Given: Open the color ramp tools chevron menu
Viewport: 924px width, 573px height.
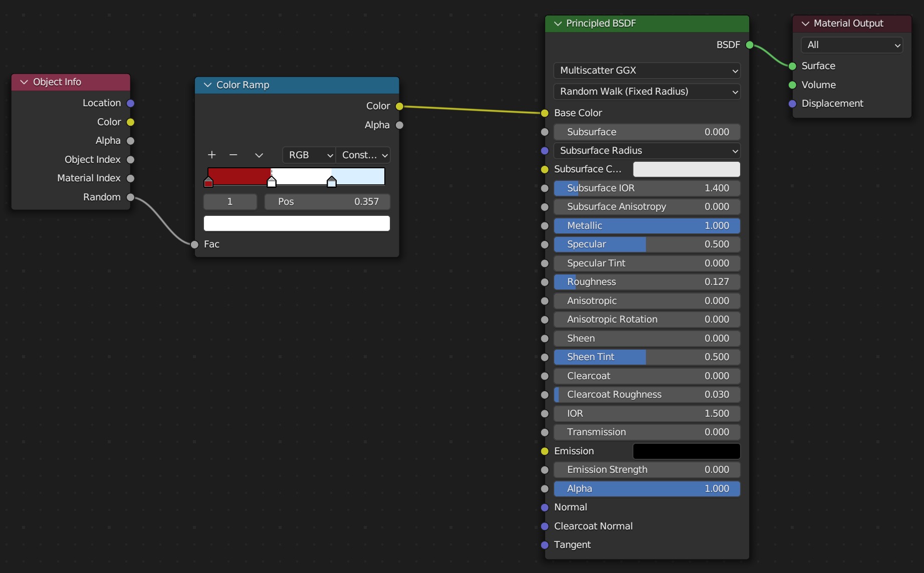Looking at the screenshot, I should click(259, 155).
